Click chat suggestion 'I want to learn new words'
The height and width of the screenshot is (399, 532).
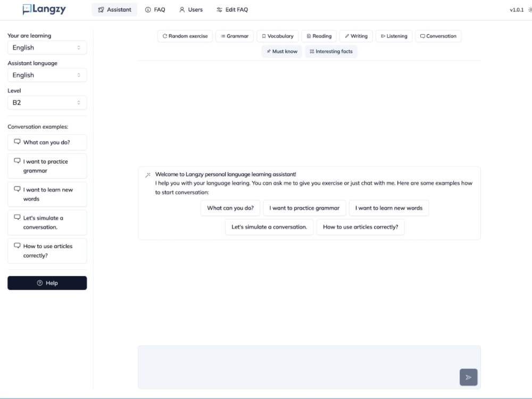389,208
